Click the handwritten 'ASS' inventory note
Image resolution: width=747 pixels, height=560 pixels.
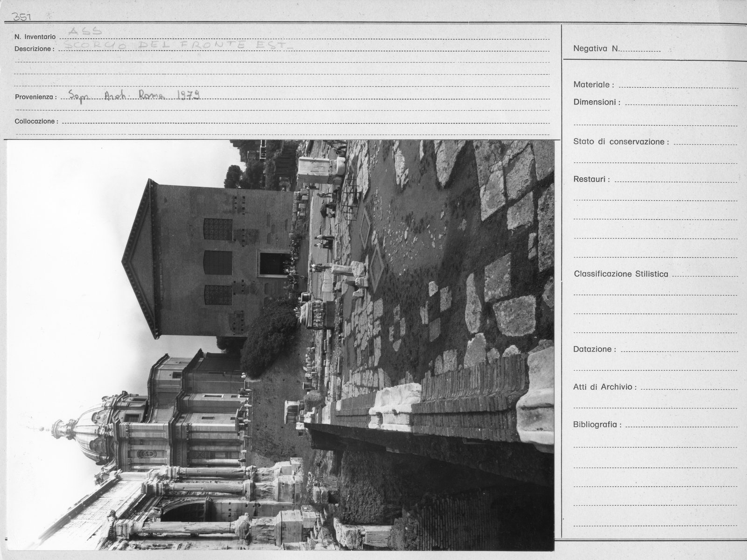85,31
